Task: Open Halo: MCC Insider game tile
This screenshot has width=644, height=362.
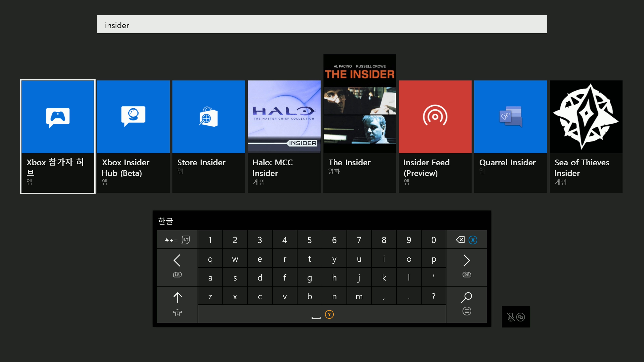Action: tap(284, 136)
